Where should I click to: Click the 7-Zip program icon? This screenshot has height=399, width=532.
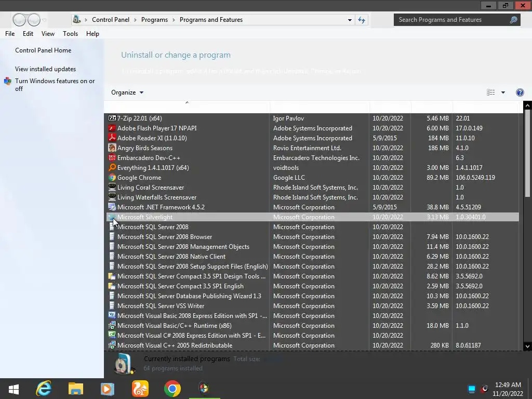[112, 118]
